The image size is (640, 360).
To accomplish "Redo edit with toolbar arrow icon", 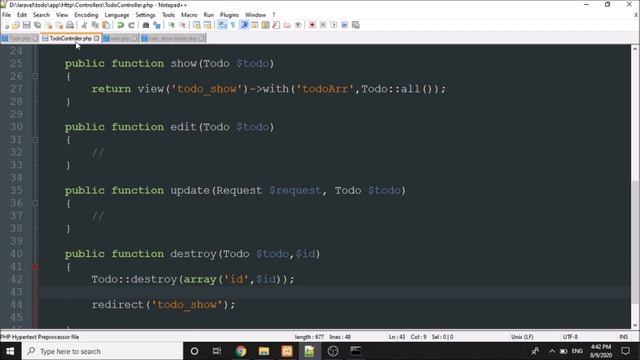I will (x=131, y=25).
